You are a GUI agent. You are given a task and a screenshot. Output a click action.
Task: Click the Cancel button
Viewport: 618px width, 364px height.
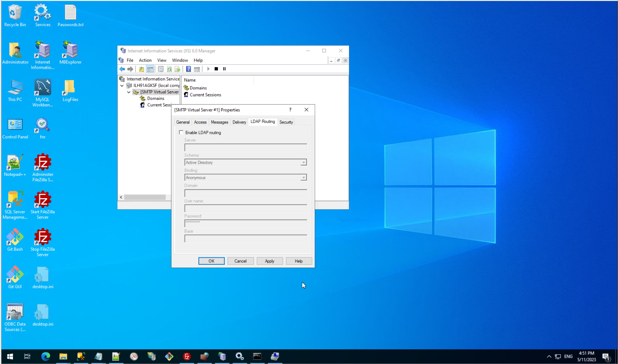pos(240,261)
